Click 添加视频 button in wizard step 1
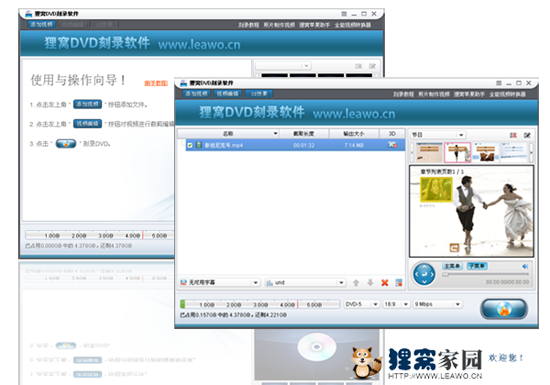This screenshot has height=385, width=550. click(x=87, y=104)
